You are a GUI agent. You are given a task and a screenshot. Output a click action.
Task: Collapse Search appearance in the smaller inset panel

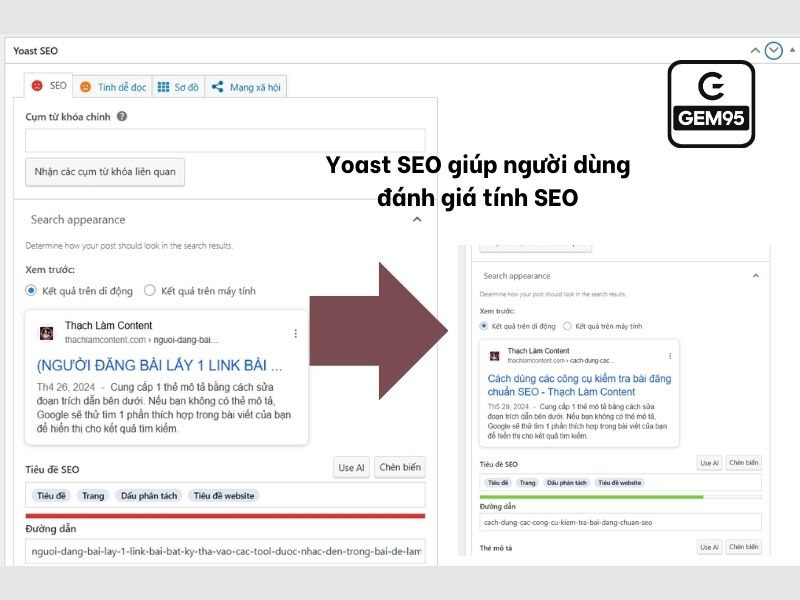(x=756, y=276)
